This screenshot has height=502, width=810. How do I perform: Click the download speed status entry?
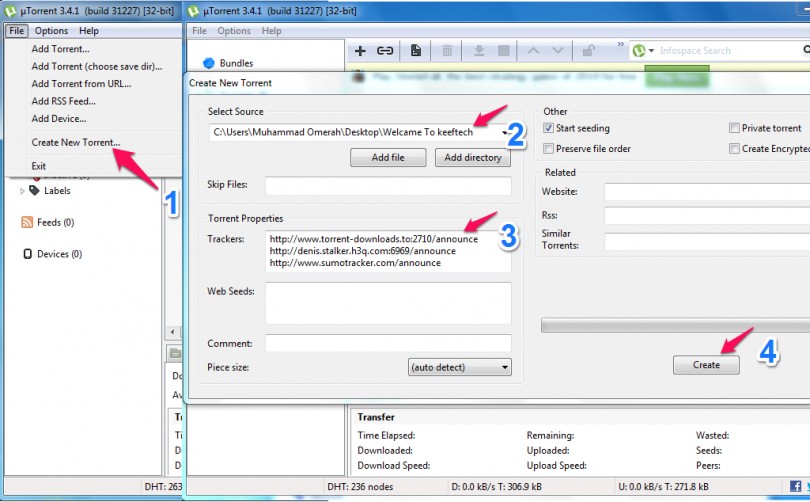(x=496, y=487)
